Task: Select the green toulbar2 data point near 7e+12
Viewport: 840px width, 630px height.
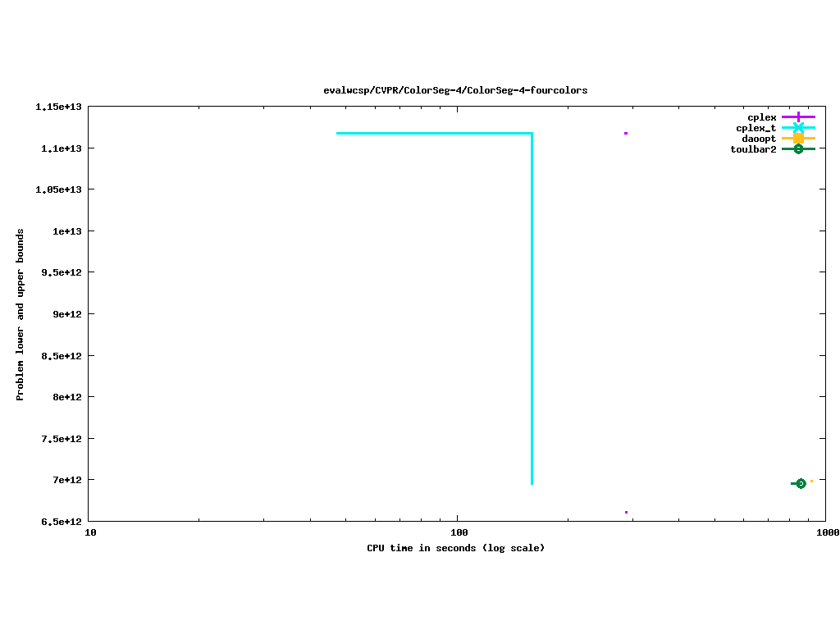Action: pyautogui.click(x=801, y=483)
